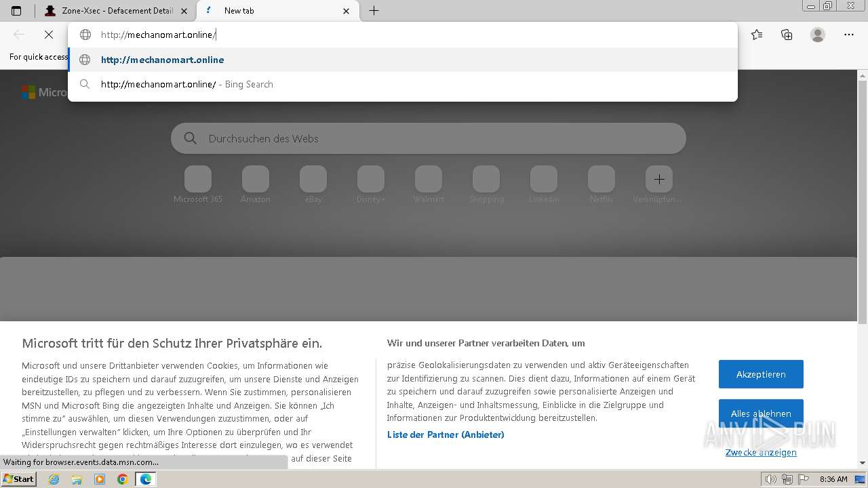The image size is (868, 488).
Task: Open File Explorer from the taskbar
Action: (77, 479)
